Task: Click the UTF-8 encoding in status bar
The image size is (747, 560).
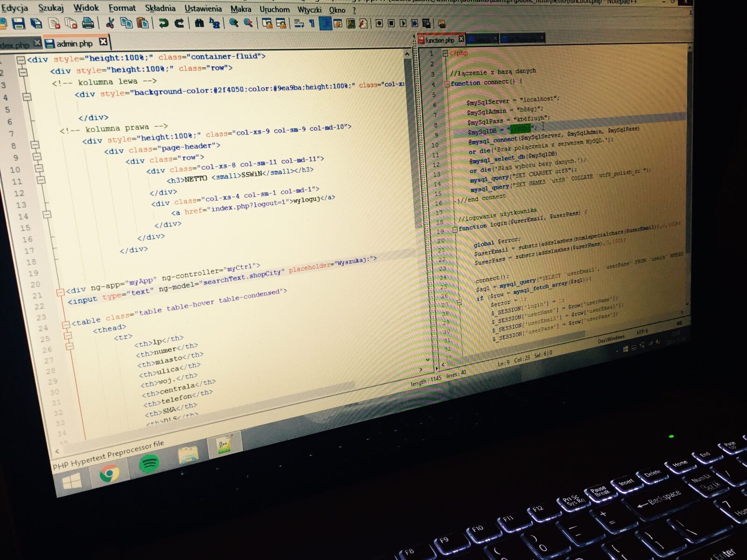Action: (x=642, y=332)
